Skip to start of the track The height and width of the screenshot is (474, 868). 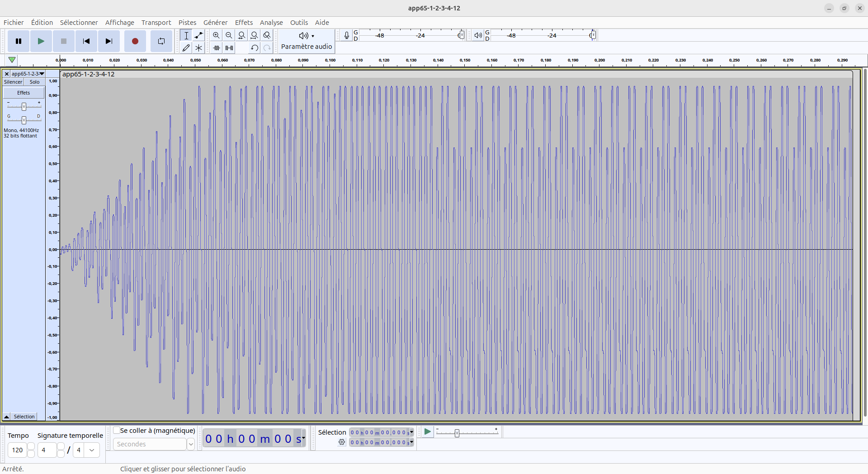pos(86,41)
